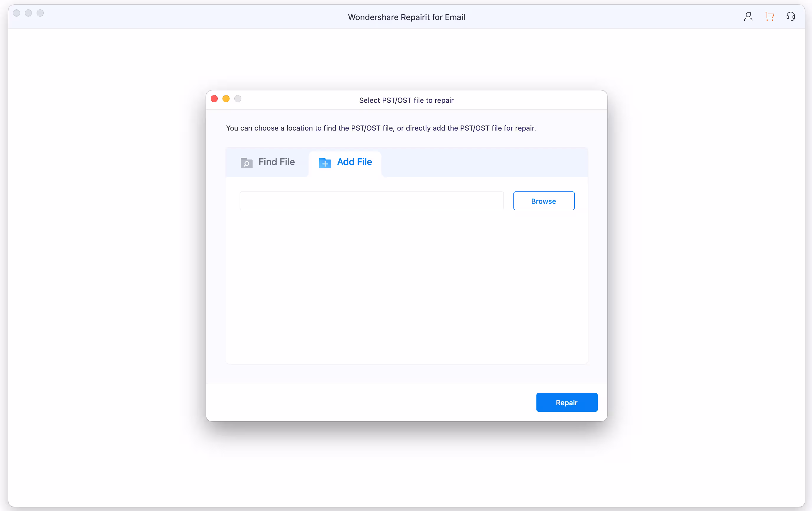Viewport: 812px width, 511px height.
Task: Click the dialog title 'Select PST/OST file to repair'
Action: pos(406,100)
